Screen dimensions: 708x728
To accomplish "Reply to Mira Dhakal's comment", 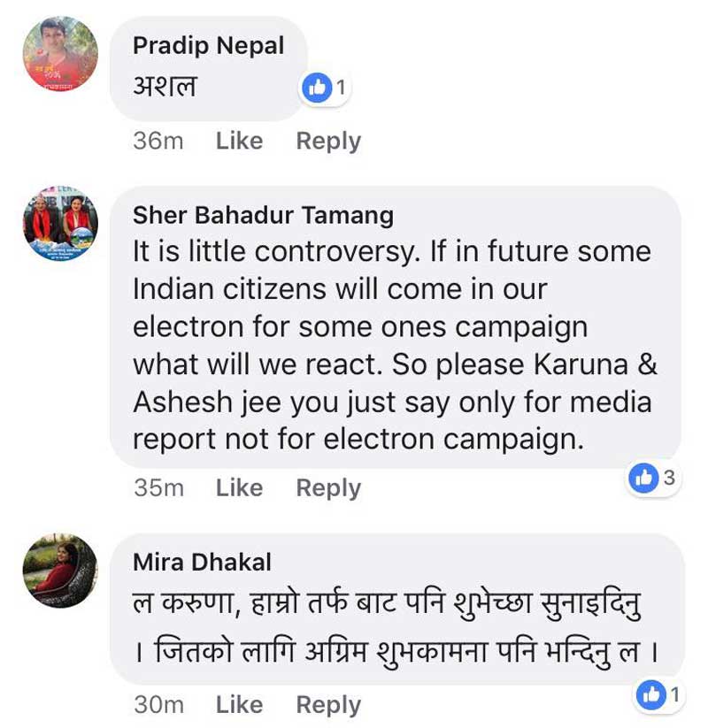I will pos(328,704).
